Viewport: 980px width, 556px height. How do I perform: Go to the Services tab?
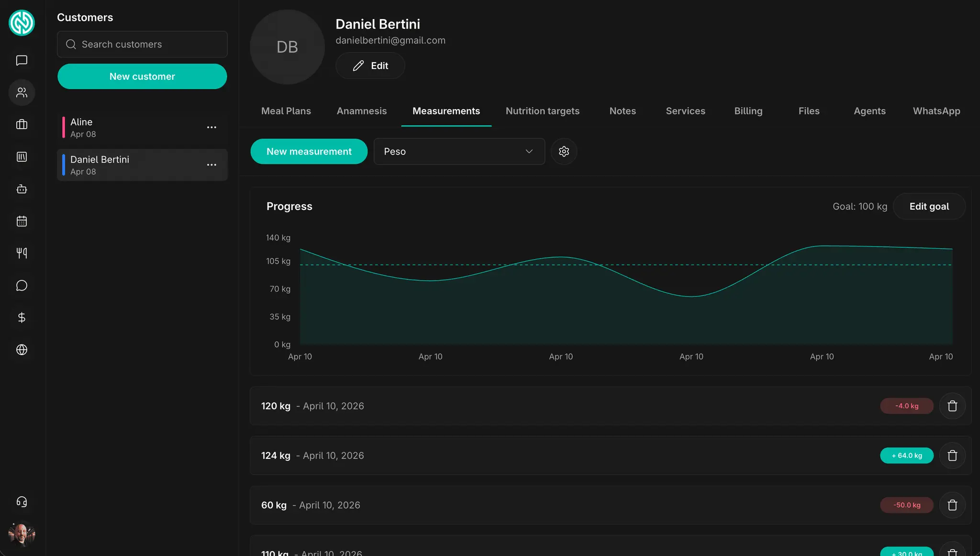pyautogui.click(x=685, y=111)
